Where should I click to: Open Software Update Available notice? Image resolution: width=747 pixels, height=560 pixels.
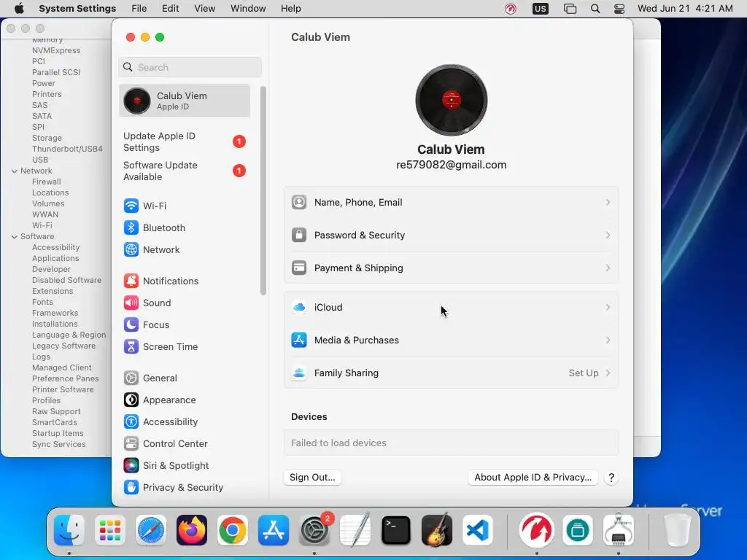click(x=185, y=171)
